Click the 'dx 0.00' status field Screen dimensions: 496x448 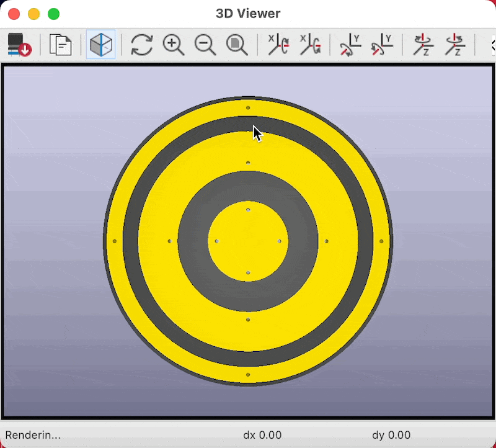point(262,435)
